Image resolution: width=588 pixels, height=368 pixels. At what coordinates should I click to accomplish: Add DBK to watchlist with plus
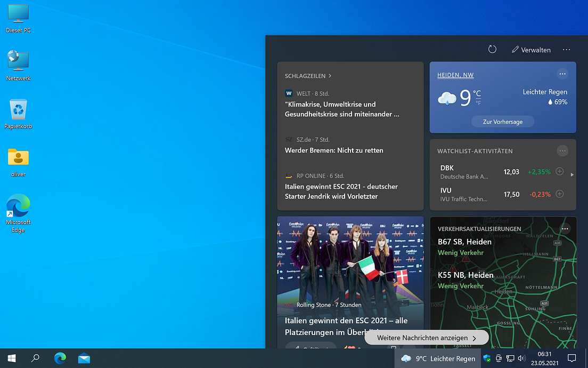click(559, 172)
